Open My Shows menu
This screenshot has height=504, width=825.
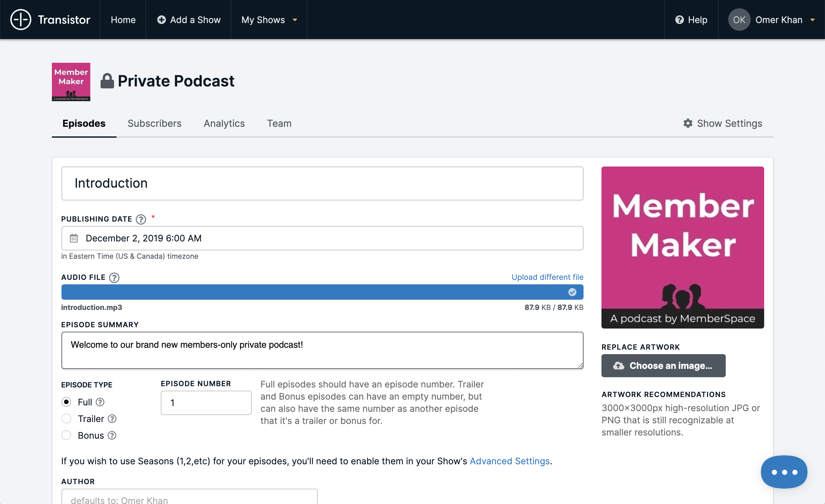point(269,20)
